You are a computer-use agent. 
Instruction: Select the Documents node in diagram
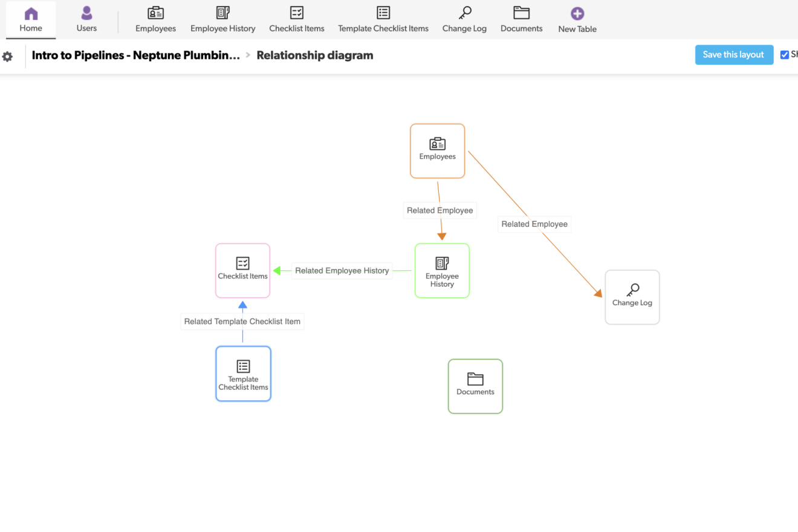tap(475, 386)
